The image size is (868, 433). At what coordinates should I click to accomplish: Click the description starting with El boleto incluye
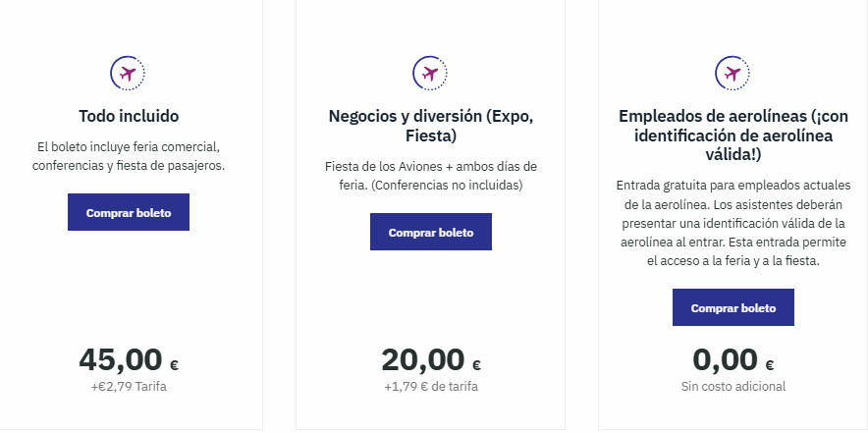tap(128, 156)
